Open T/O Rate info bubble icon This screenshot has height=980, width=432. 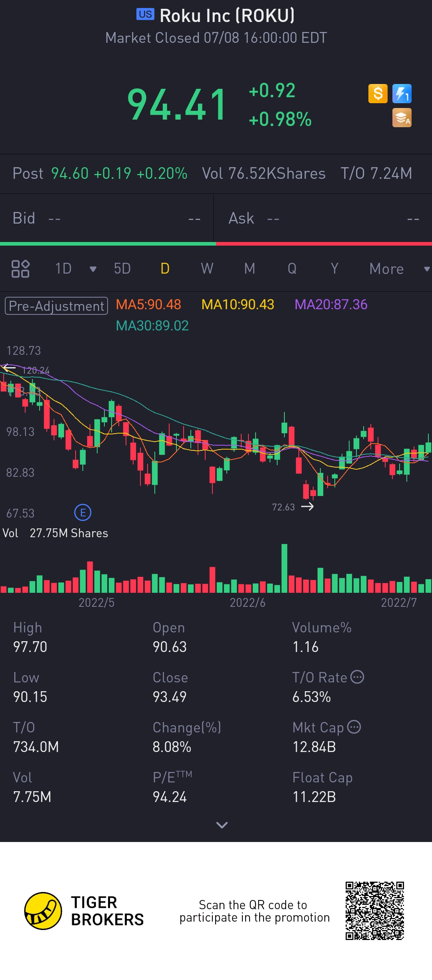[x=357, y=677]
